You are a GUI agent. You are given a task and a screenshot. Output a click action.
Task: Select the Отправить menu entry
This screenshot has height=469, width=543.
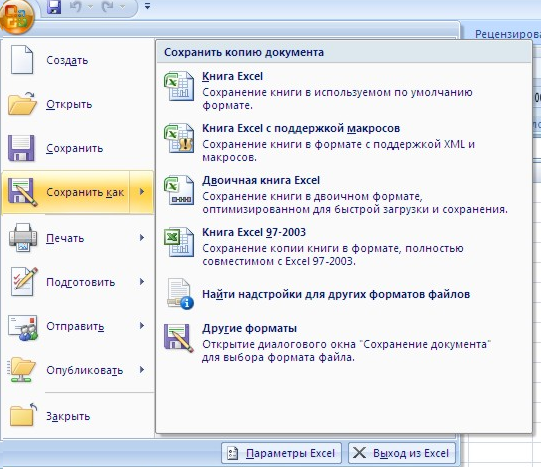click(x=78, y=326)
